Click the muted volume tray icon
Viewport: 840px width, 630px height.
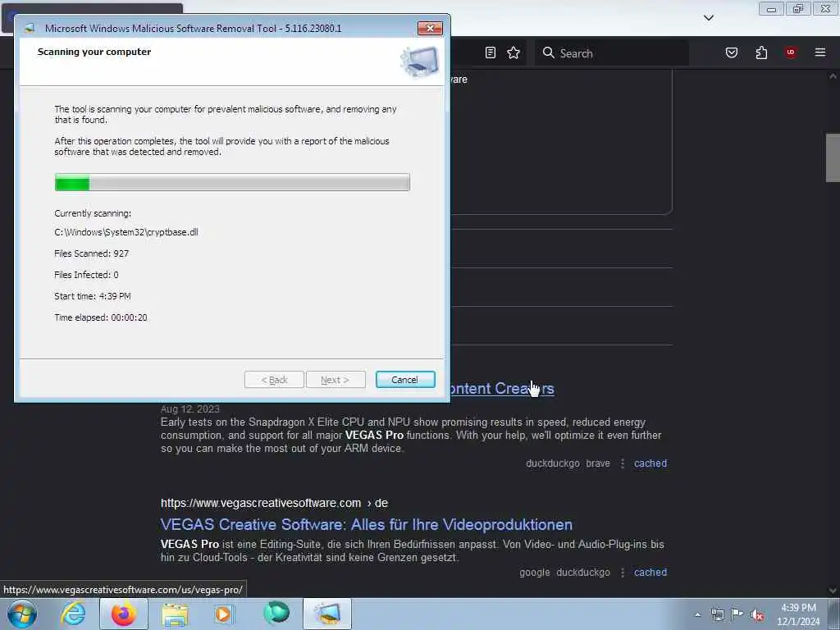[757, 614]
